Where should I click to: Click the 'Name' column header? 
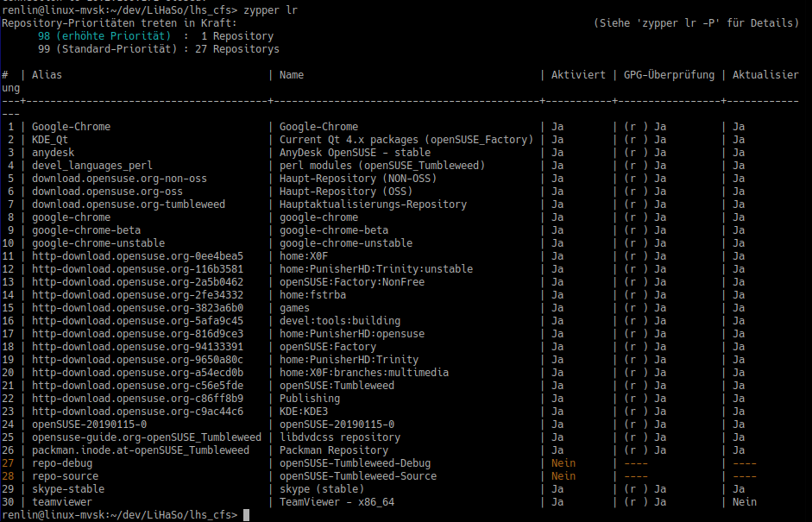pyautogui.click(x=292, y=74)
